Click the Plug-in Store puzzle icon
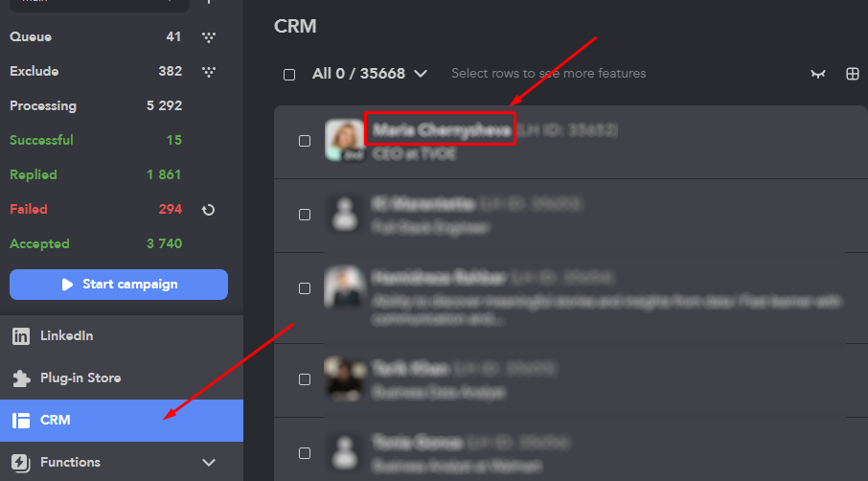Screen dimensions: 868x481 pyautogui.click(x=21, y=378)
